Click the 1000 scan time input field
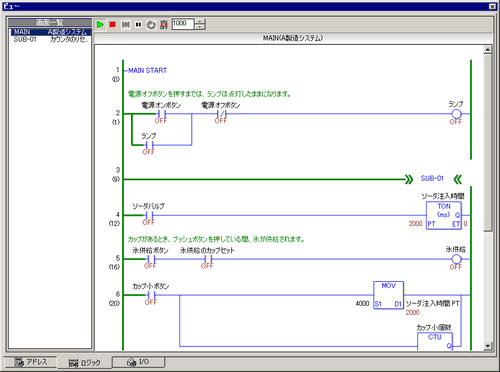500x372 pixels. point(183,24)
